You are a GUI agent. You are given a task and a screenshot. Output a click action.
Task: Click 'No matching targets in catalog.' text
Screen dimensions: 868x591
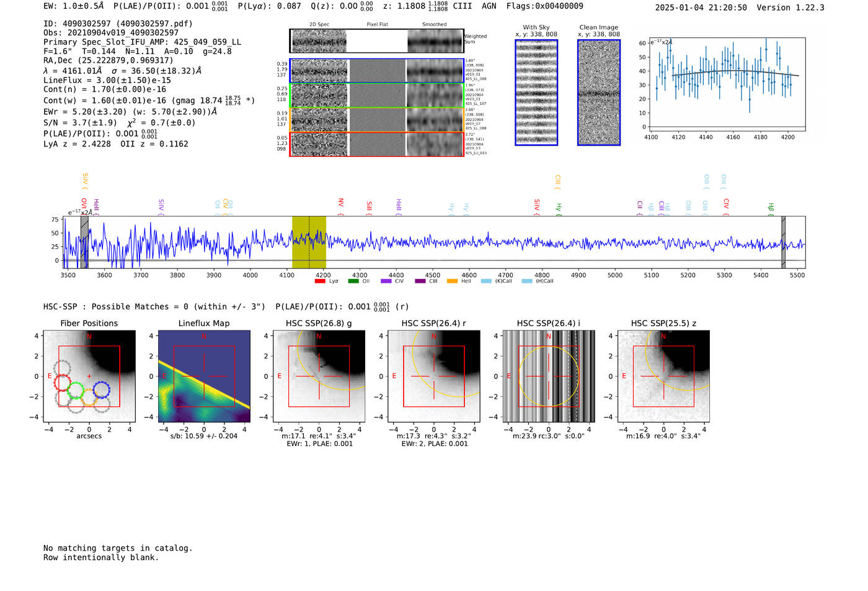tap(118, 548)
